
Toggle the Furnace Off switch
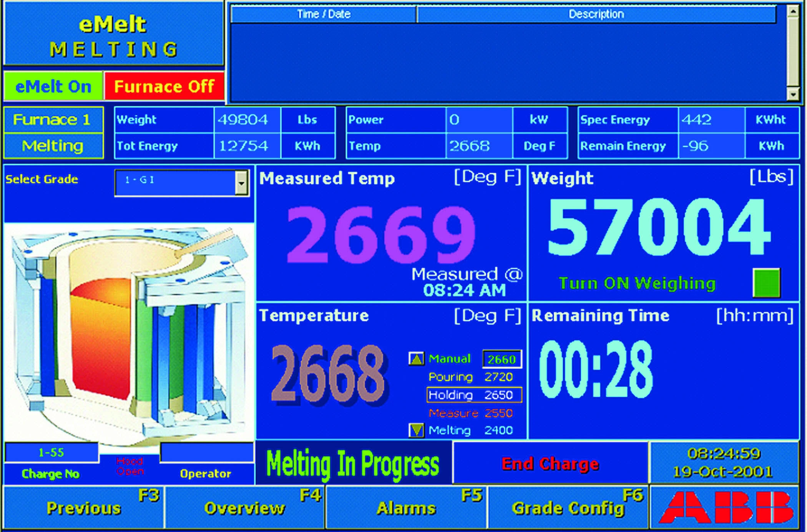coord(164,86)
